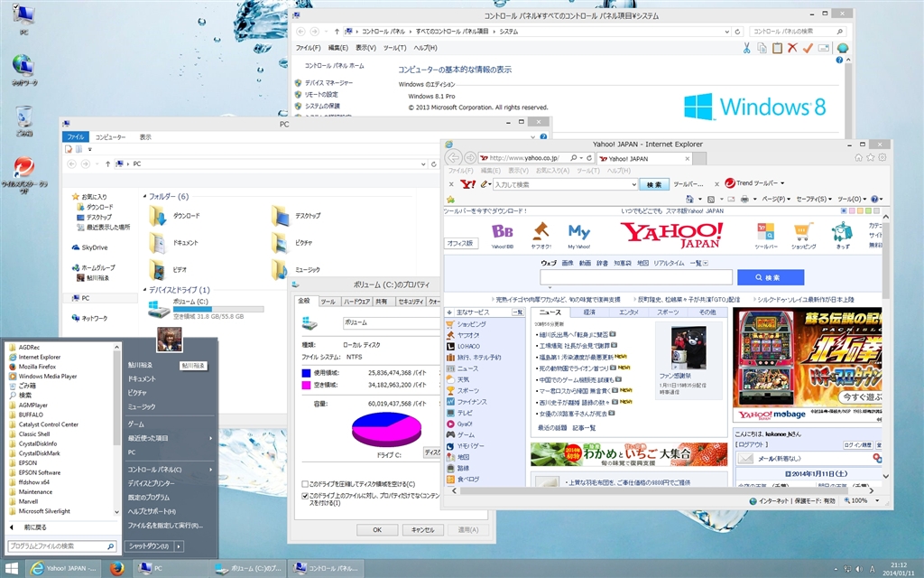
Task: Click the IE favorites star icon
Action: (871, 157)
